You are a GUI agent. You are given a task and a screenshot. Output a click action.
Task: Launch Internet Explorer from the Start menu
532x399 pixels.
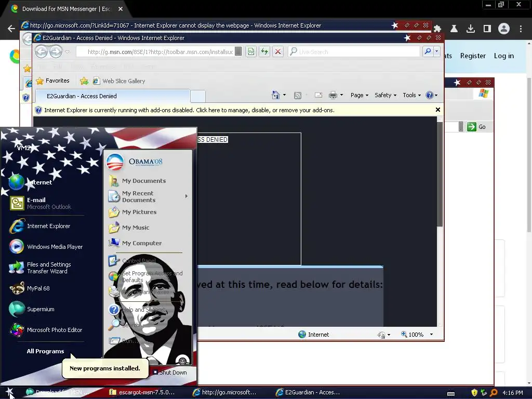40,226
